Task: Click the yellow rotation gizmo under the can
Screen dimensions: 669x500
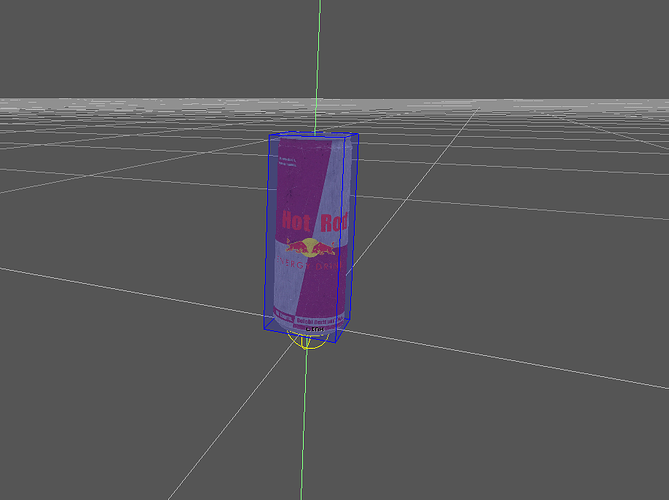Action: pyautogui.click(x=306, y=343)
